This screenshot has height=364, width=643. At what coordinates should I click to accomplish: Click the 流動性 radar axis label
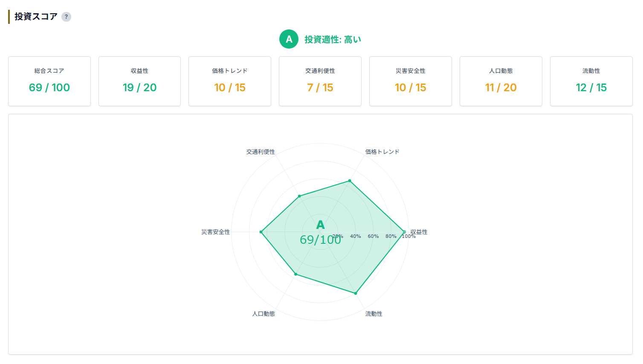click(374, 314)
